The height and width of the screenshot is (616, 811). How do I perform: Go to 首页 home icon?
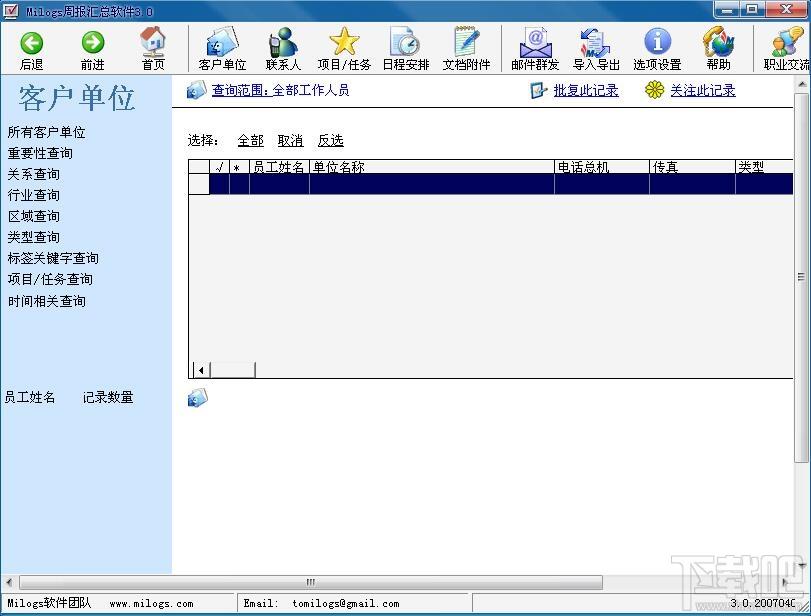pos(153,41)
